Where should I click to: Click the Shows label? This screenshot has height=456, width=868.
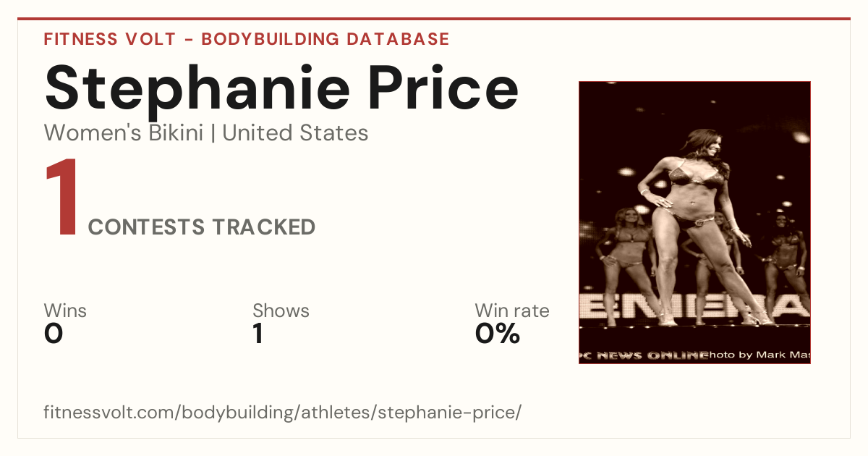coord(281,311)
